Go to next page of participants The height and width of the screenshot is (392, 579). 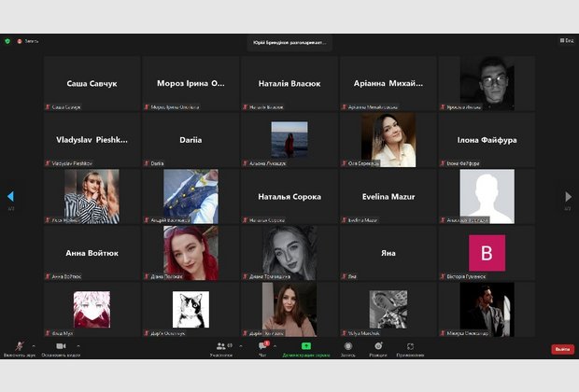click(x=568, y=196)
